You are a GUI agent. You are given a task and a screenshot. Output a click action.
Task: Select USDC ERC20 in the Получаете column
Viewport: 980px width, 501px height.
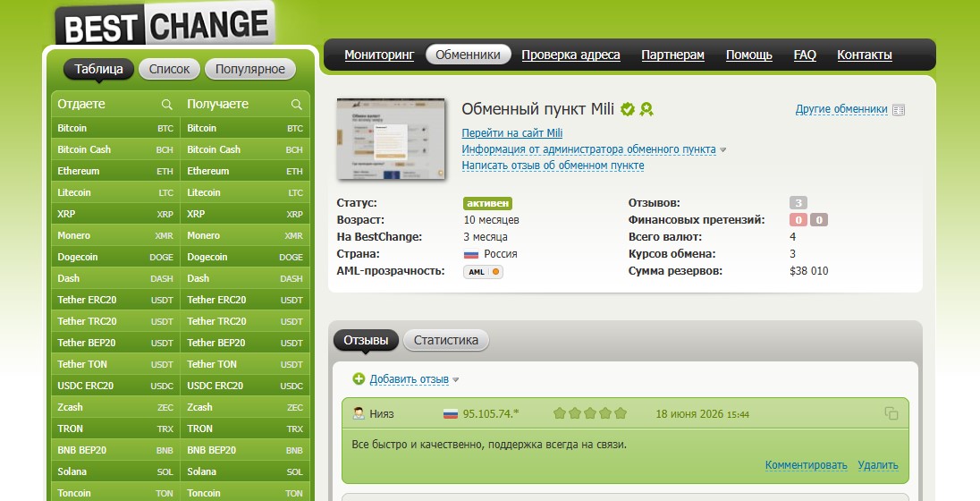pos(245,386)
